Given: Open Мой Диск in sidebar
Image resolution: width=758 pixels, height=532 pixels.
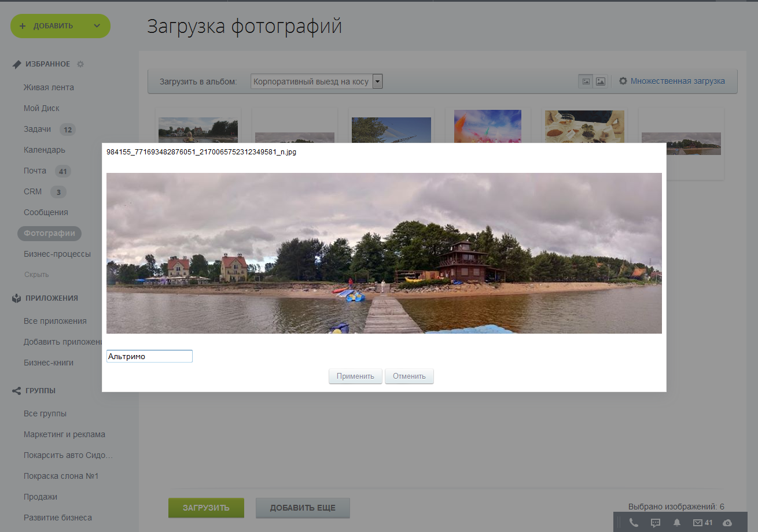Looking at the screenshot, I should coord(42,109).
